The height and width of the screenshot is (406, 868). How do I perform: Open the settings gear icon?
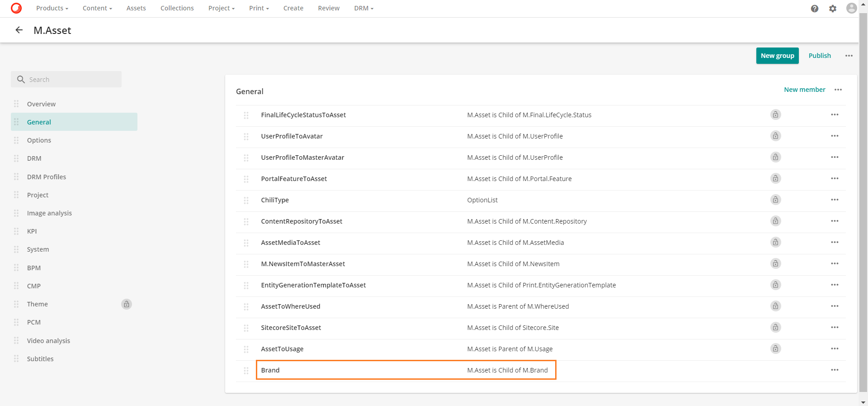click(833, 9)
